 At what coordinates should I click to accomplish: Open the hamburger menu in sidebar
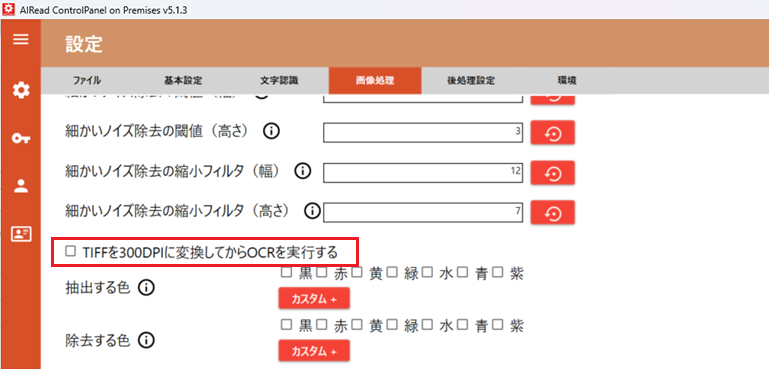(x=21, y=39)
